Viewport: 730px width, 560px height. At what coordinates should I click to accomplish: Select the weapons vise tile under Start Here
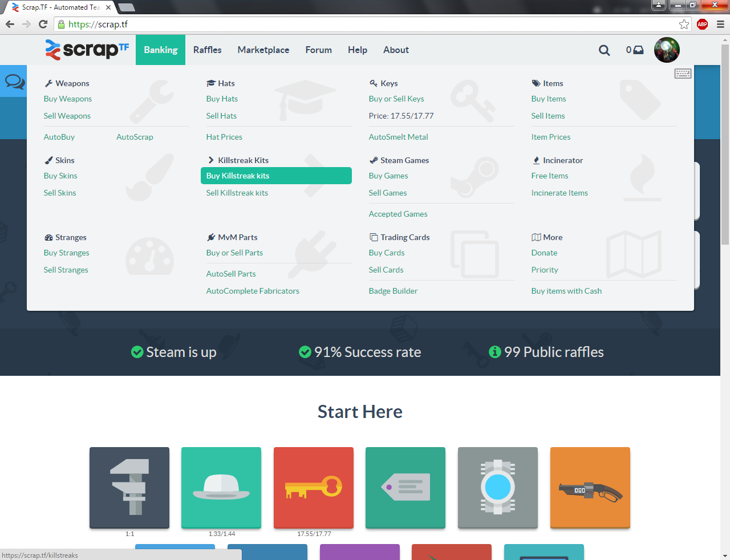point(129,488)
